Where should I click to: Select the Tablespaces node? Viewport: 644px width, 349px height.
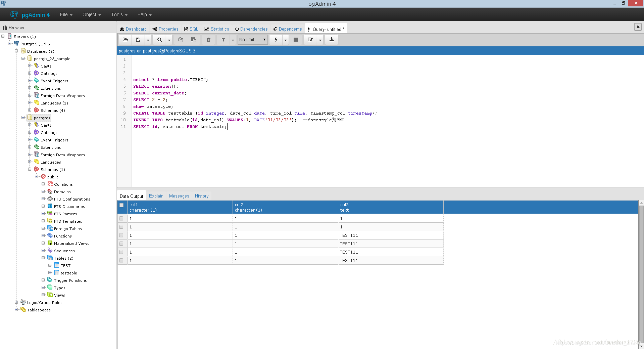coord(39,310)
